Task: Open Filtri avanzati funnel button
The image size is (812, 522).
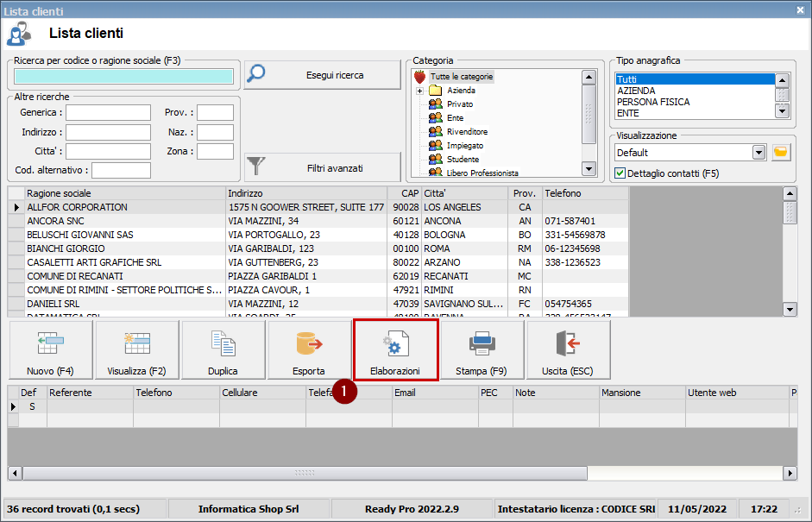Action: click(x=323, y=167)
